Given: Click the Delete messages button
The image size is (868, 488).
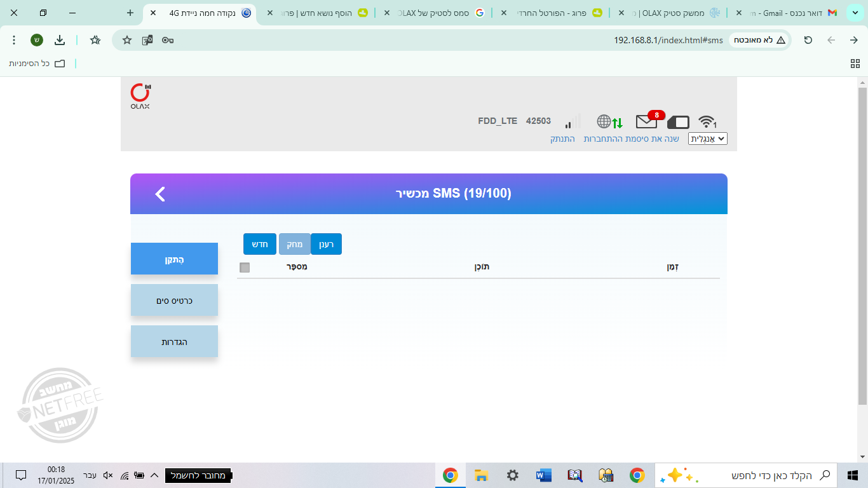Looking at the screenshot, I should 294,244.
